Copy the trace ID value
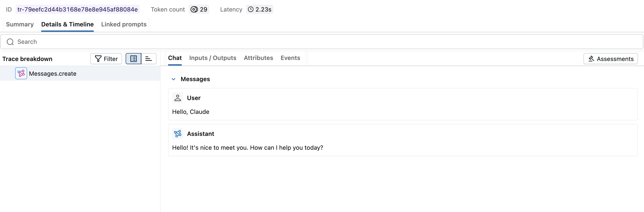644x212 pixels. pos(78,9)
